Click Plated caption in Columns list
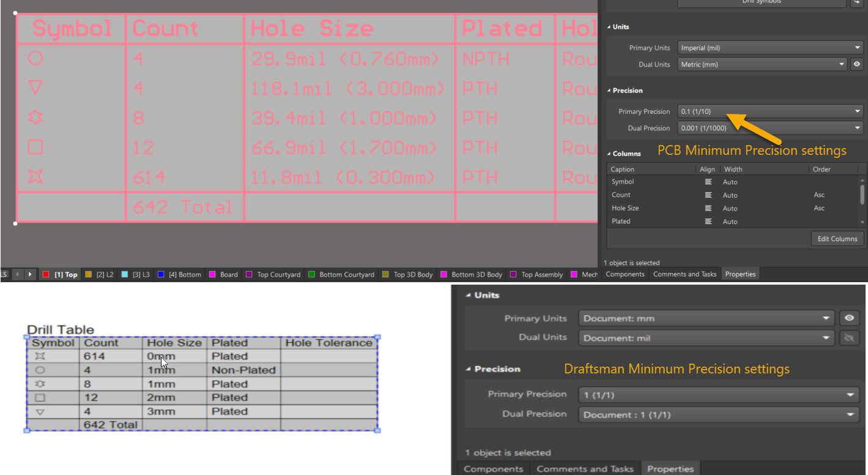Image resolution: width=868 pixels, height=475 pixels. pos(621,222)
